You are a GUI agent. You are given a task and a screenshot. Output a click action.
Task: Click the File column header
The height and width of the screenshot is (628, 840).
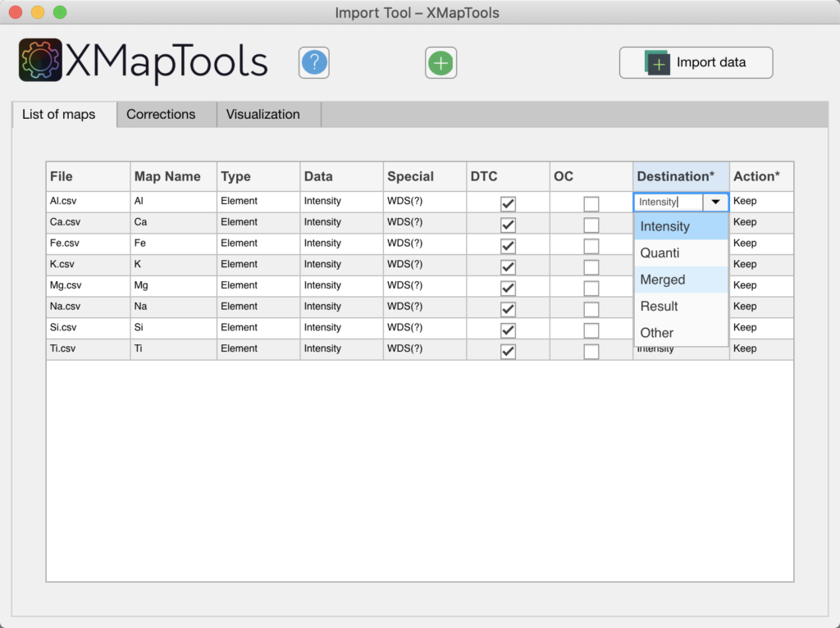pos(89,176)
